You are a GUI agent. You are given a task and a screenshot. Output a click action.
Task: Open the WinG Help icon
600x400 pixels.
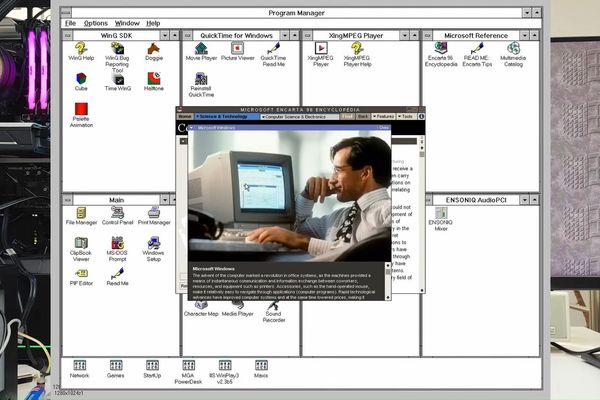coord(81,49)
